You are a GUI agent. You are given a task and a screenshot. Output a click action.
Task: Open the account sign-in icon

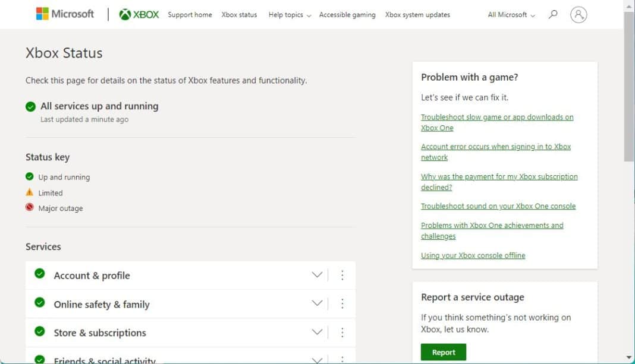coord(578,15)
